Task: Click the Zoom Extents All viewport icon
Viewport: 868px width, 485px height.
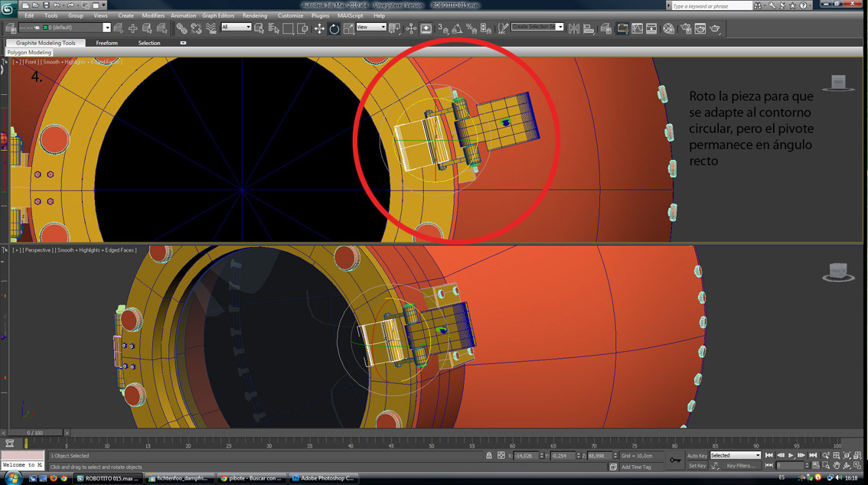Action: click(857, 455)
